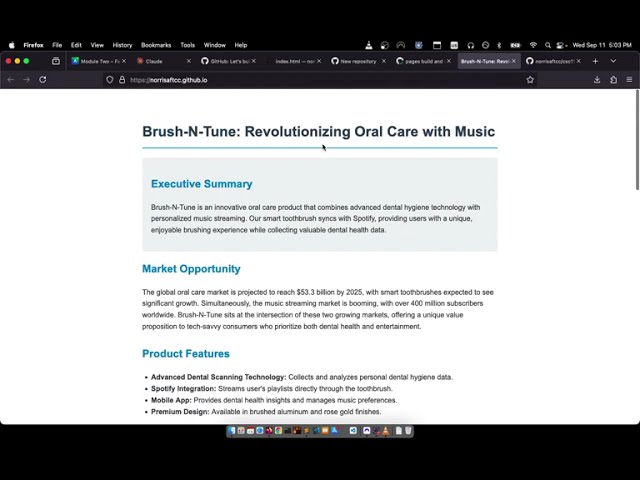Open a new tab with plus button
This screenshot has width=640, height=480.
pos(595,61)
